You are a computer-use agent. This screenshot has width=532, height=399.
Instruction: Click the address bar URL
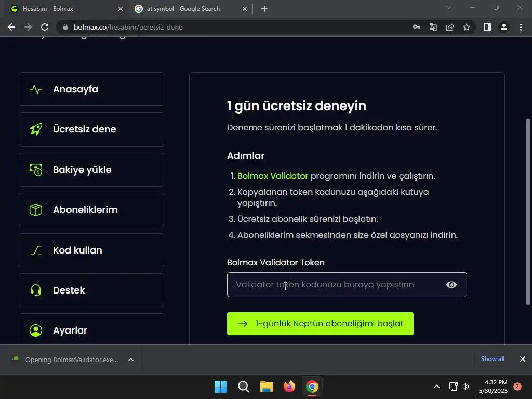coord(128,27)
